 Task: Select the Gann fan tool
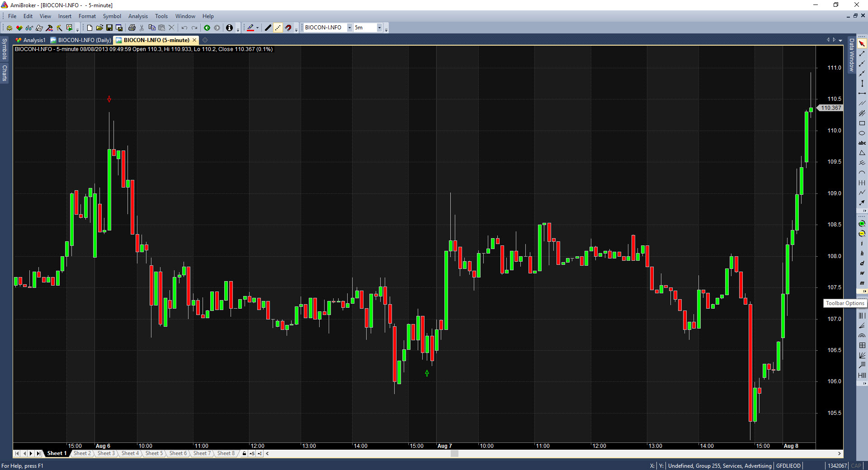[x=862, y=356]
